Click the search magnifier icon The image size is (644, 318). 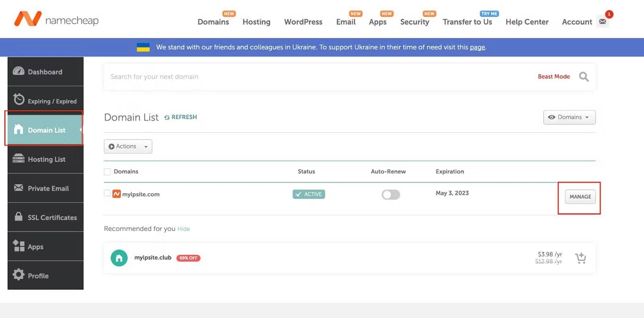(584, 76)
